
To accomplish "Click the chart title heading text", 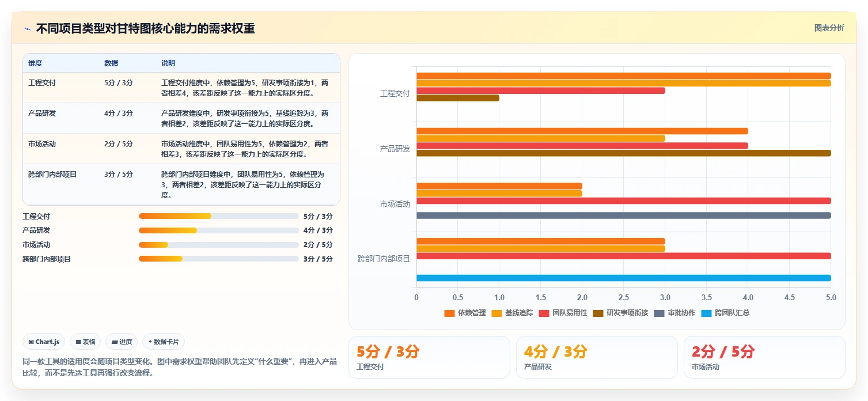I will [x=145, y=29].
